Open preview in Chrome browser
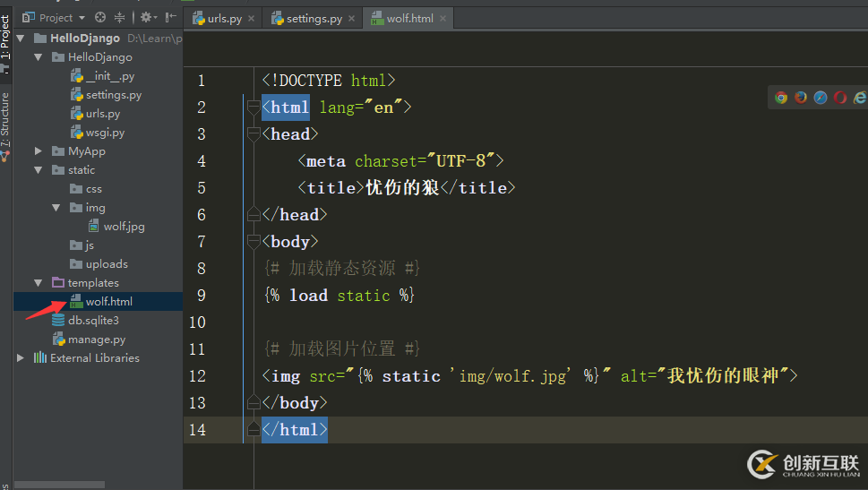 [x=781, y=98]
